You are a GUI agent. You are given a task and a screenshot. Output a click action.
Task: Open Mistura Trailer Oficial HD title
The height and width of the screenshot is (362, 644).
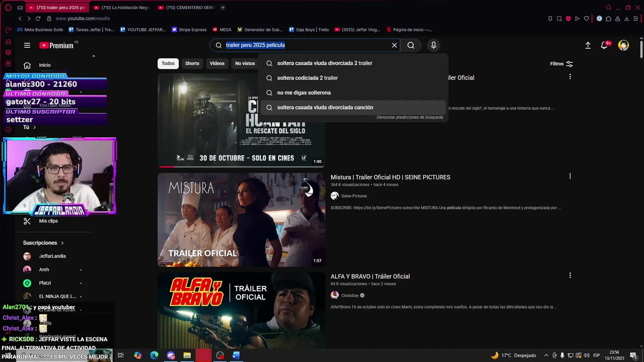390,177
